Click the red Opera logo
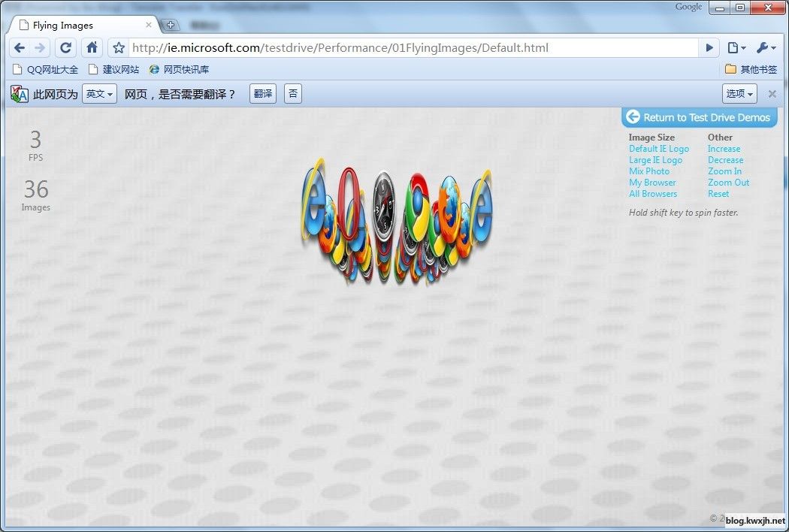Image resolution: width=789 pixels, height=532 pixels. click(x=349, y=203)
